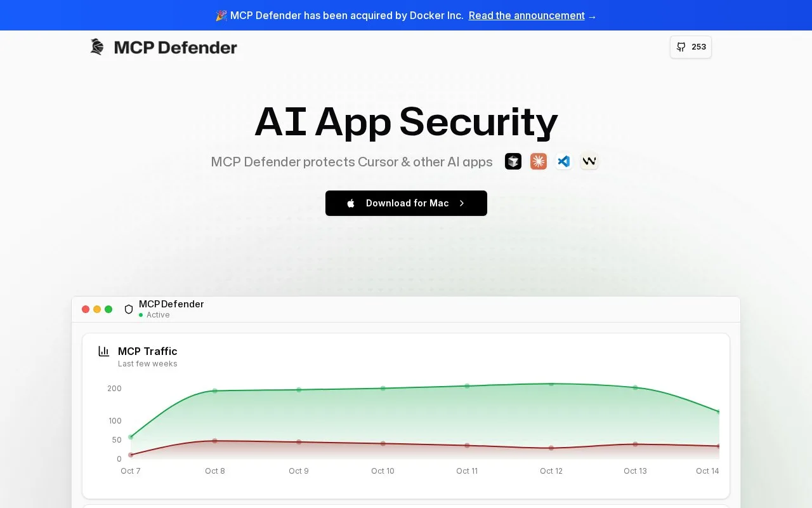This screenshot has width=812, height=508.
Task: Click the MCP Traffic chart title
Action: point(148,351)
